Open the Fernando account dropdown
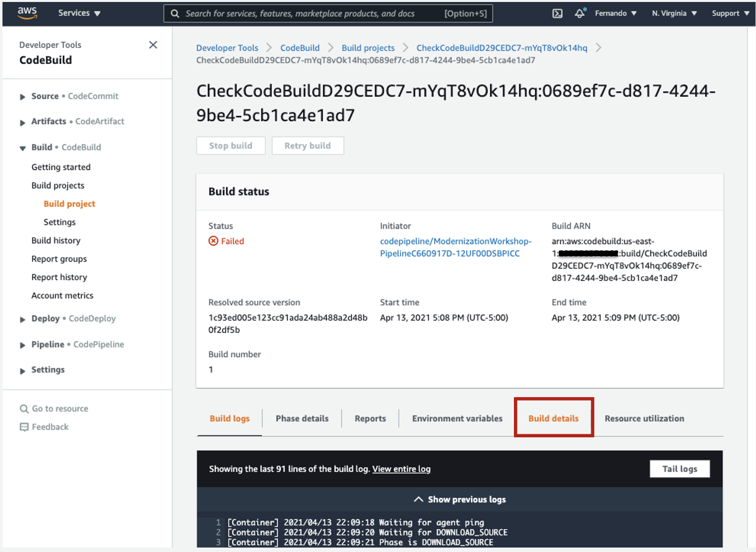Screen dimensions: 756x552 pos(616,13)
